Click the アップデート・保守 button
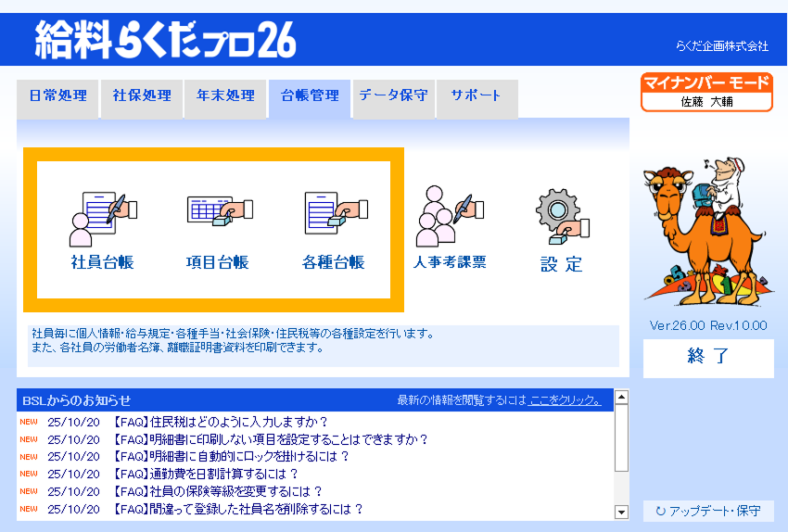 [708, 511]
